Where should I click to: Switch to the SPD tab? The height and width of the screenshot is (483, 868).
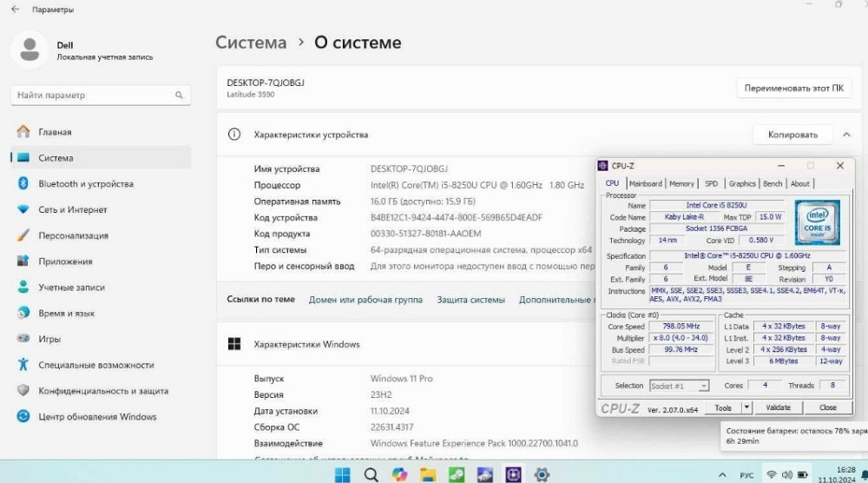(x=712, y=183)
